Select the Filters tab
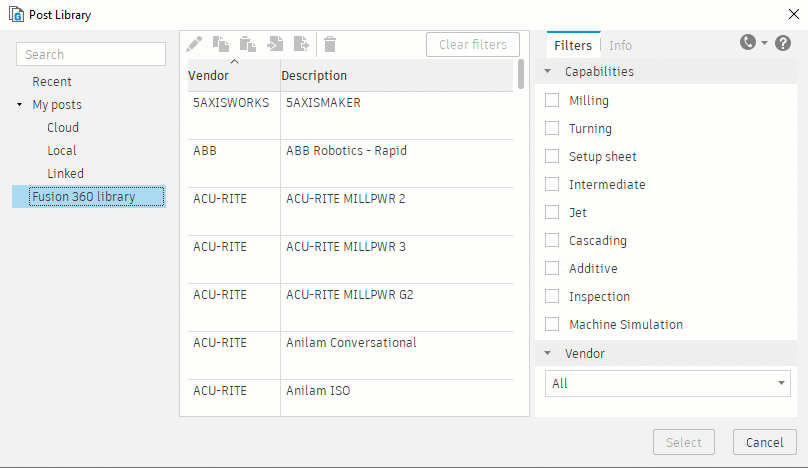 [x=573, y=45]
